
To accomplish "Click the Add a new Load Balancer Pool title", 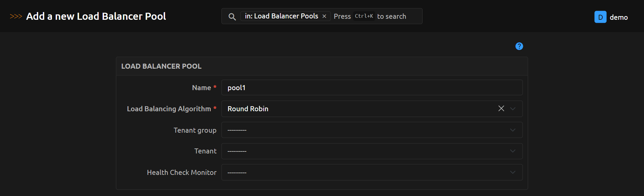I will (96, 16).
